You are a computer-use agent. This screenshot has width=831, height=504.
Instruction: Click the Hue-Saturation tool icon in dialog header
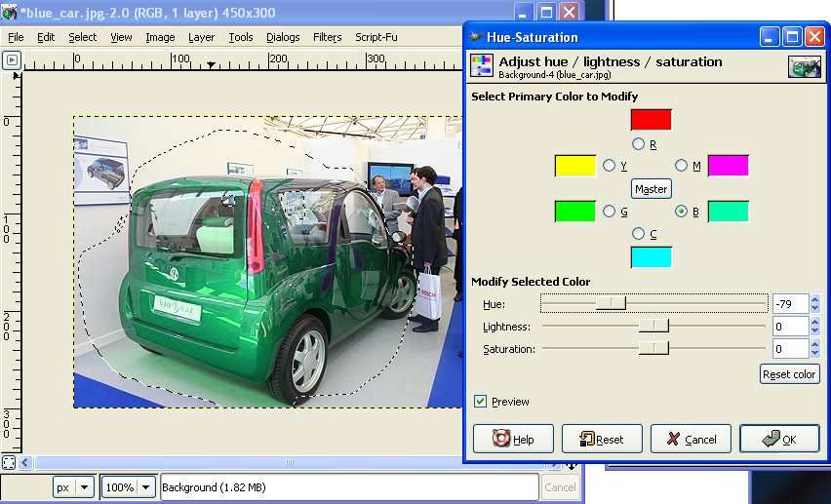[482, 65]
